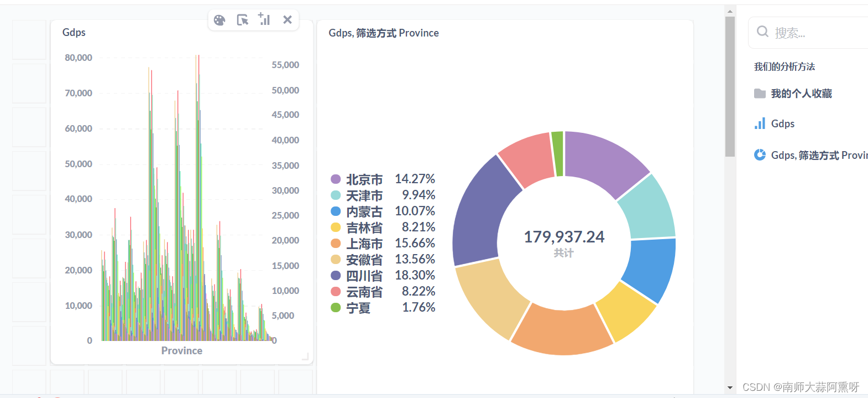
Task: Click the 安徽省 legend color dot
Action: (336, 259)
